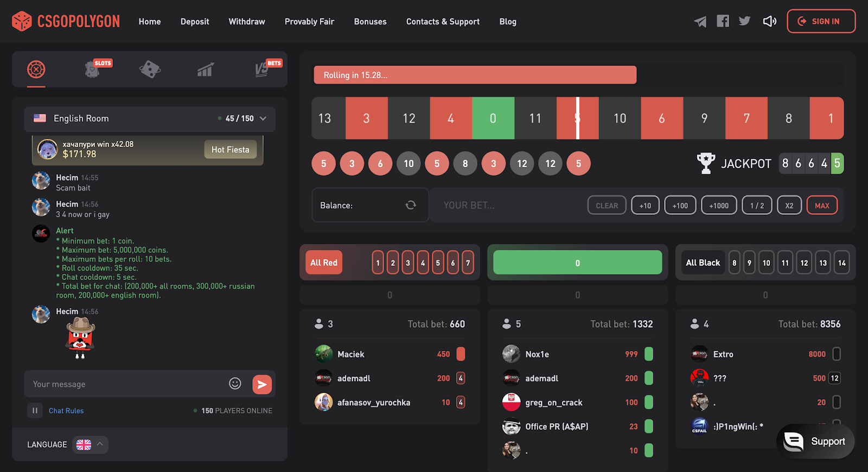Open the Provably Fair page

click(309, 22)
